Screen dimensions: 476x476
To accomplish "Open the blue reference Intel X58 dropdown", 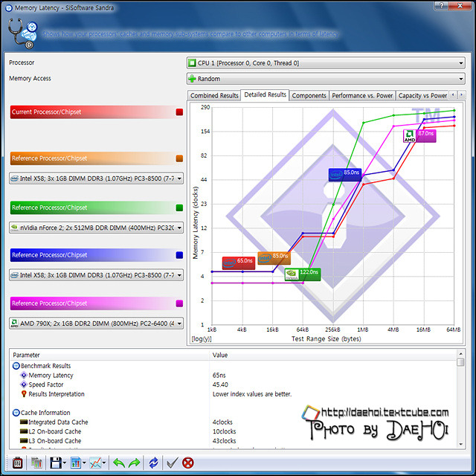I will (x=96, y=275).
